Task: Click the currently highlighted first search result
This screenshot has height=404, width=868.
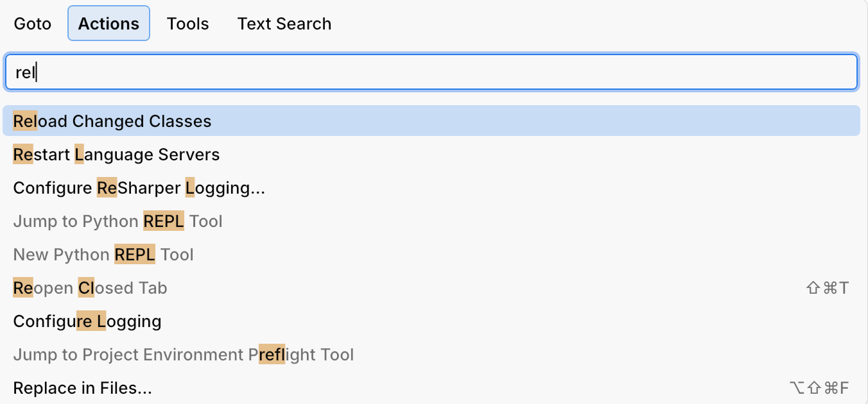Action: tap(111, 121)
